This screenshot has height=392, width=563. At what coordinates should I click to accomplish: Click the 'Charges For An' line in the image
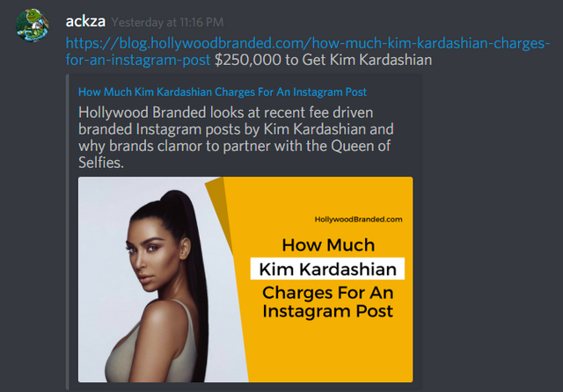point(328,293)
